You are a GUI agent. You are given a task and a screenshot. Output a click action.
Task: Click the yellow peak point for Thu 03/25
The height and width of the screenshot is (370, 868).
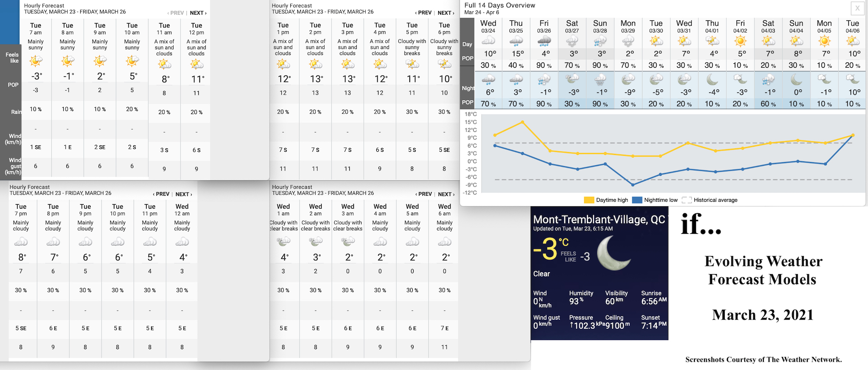tap(523, 122)
